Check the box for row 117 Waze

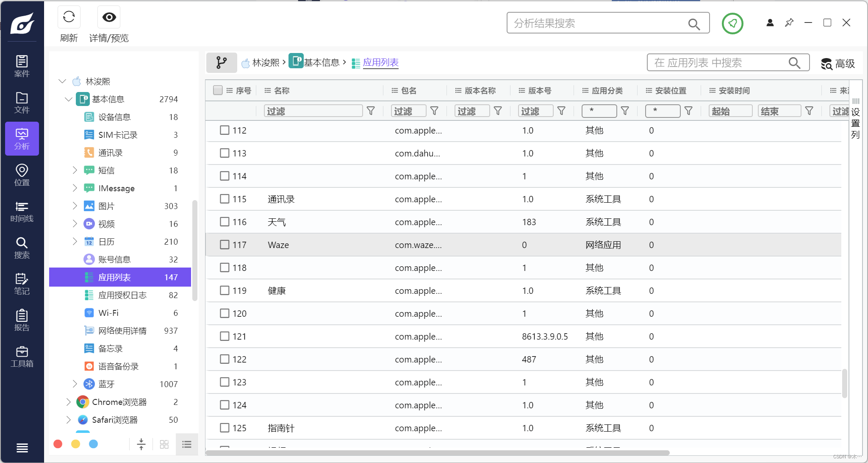click(225, 245)
